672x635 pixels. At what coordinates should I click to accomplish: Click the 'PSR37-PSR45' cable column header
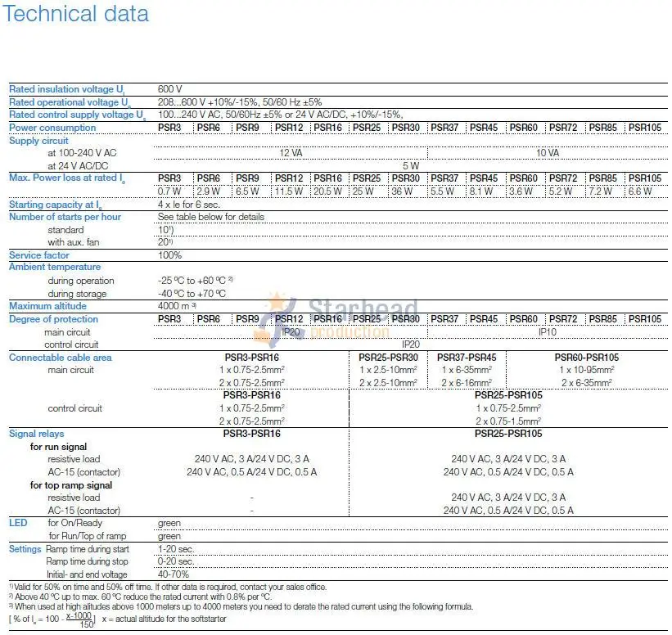(x=467, y=358)
